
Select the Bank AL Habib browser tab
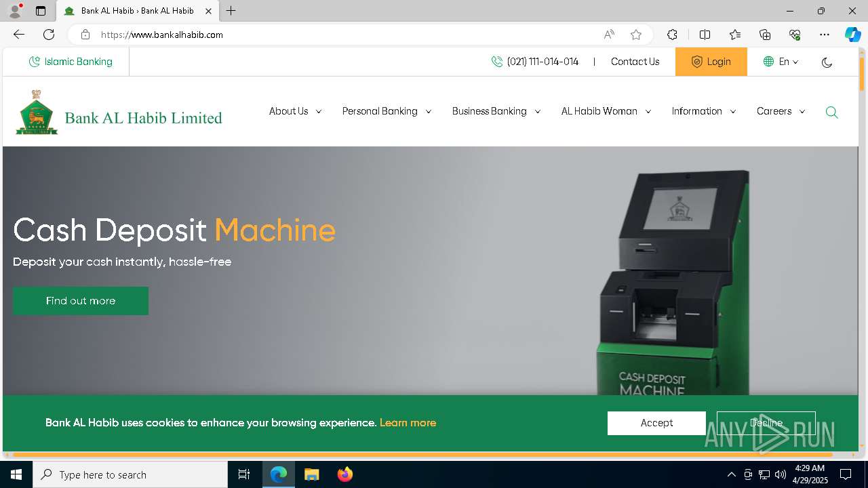(x=138, y=11)
